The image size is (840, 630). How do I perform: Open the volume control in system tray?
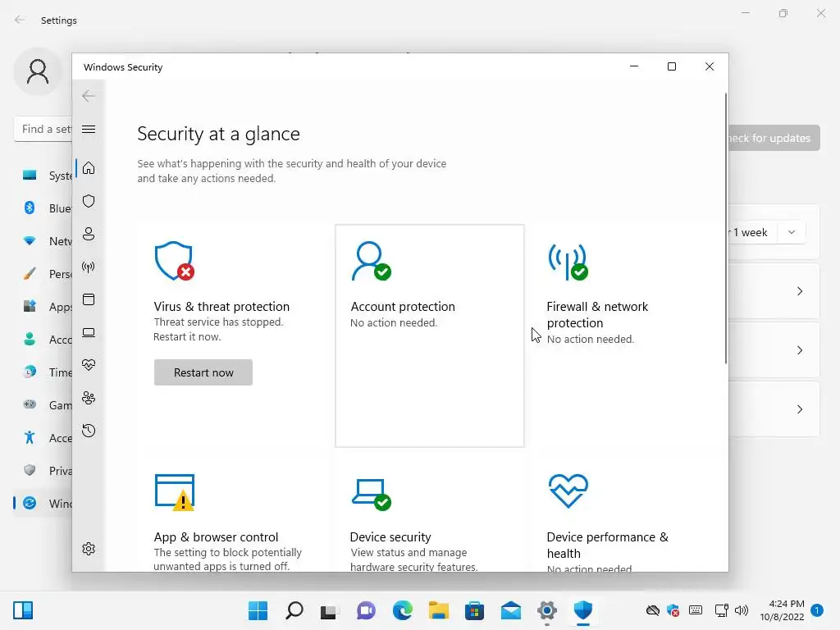[x=742, y=610]
